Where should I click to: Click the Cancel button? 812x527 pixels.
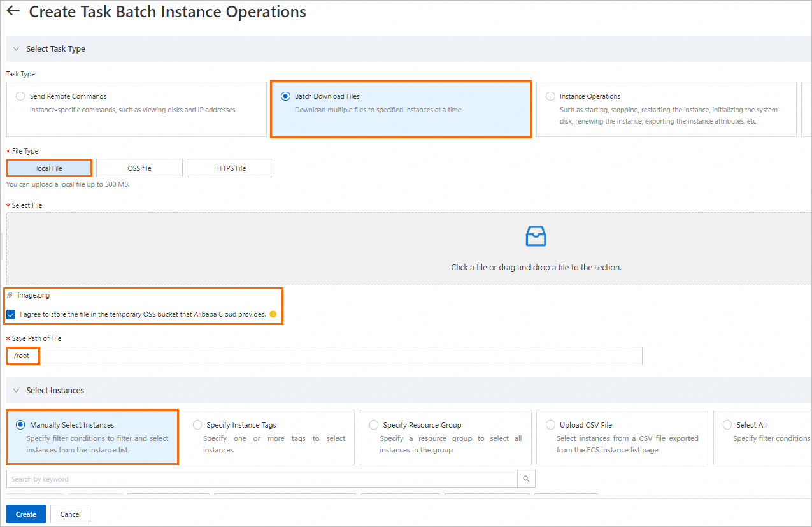click(x=70, y=514)
